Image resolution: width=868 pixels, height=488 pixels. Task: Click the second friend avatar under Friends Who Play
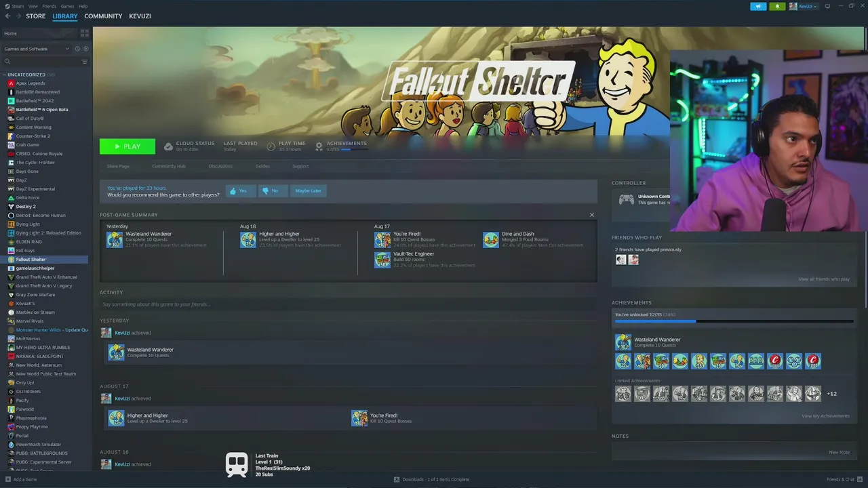pos(633,260)
